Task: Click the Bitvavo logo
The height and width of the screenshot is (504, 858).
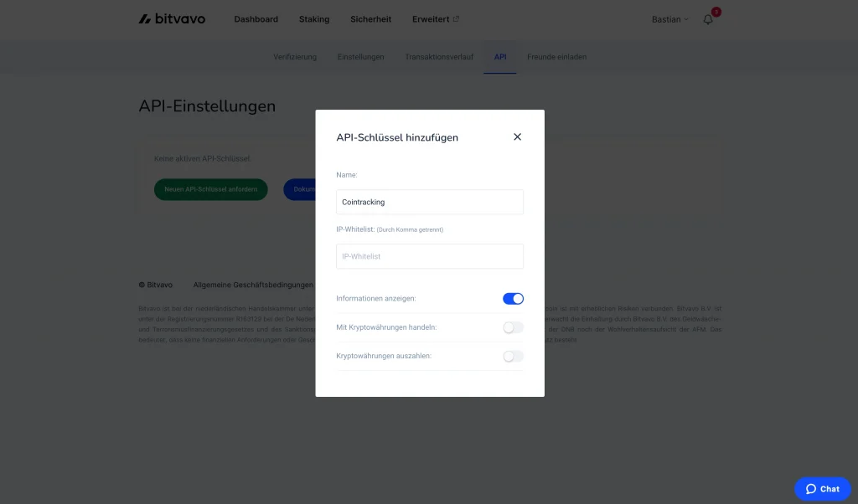Action: point(172,19)
